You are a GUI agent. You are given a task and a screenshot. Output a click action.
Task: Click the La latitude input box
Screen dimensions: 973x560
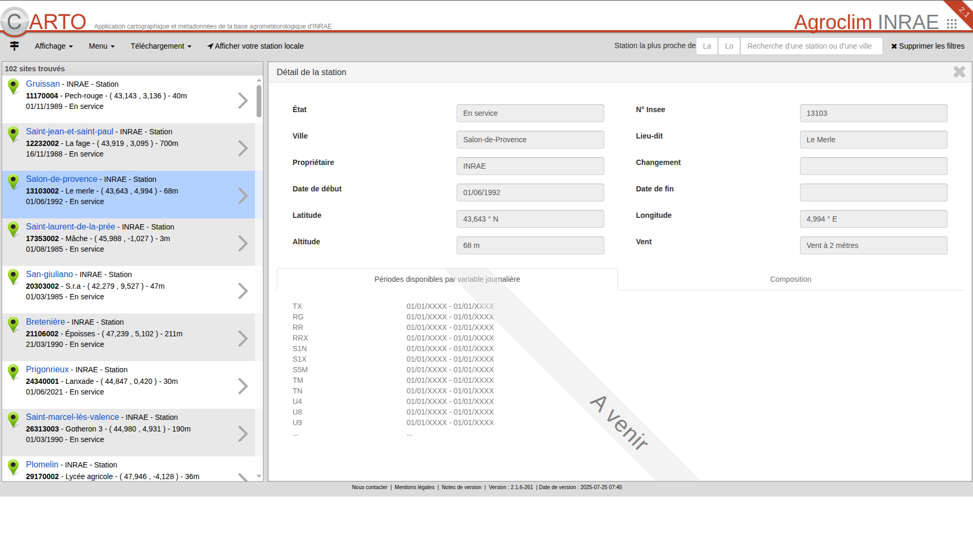pyautogui.click(x=706, y=46)
